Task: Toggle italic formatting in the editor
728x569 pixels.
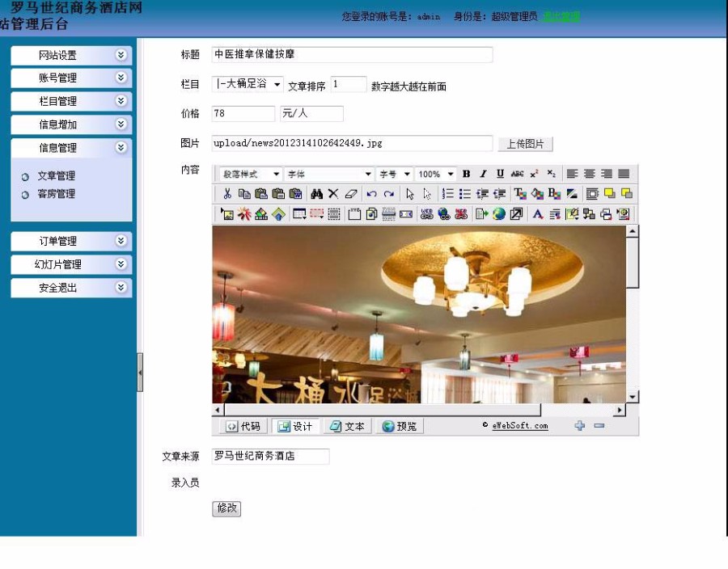Action: [x=483, y=174]
